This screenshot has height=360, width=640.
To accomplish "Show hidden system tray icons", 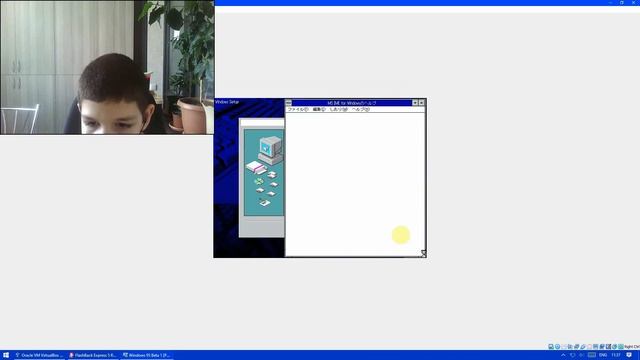I will point(563,355).
